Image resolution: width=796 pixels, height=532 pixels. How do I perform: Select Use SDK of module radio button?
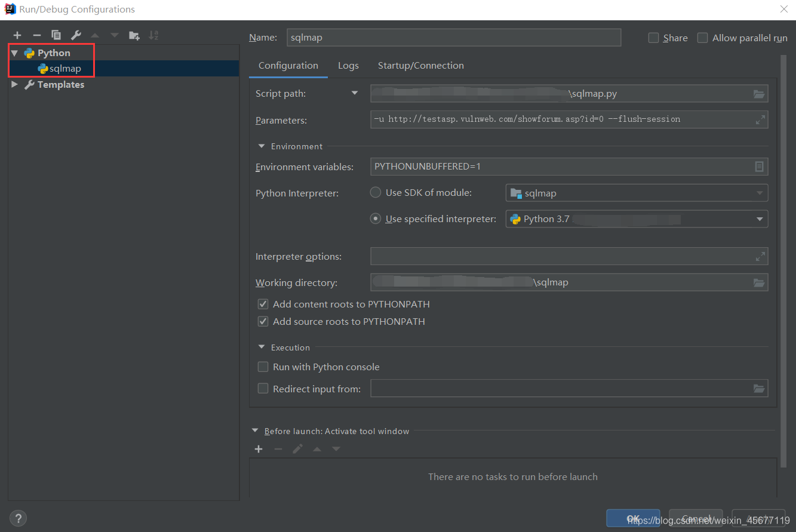click(376, 192)
